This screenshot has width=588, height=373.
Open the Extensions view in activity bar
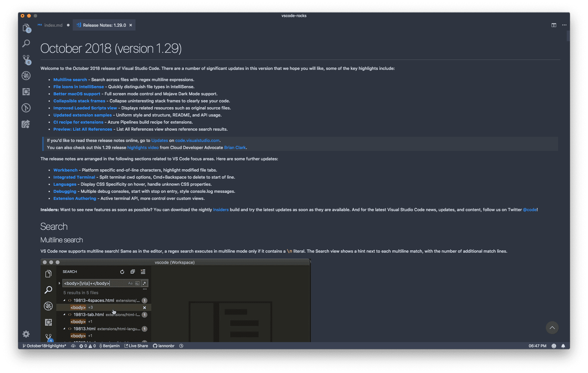26,92
